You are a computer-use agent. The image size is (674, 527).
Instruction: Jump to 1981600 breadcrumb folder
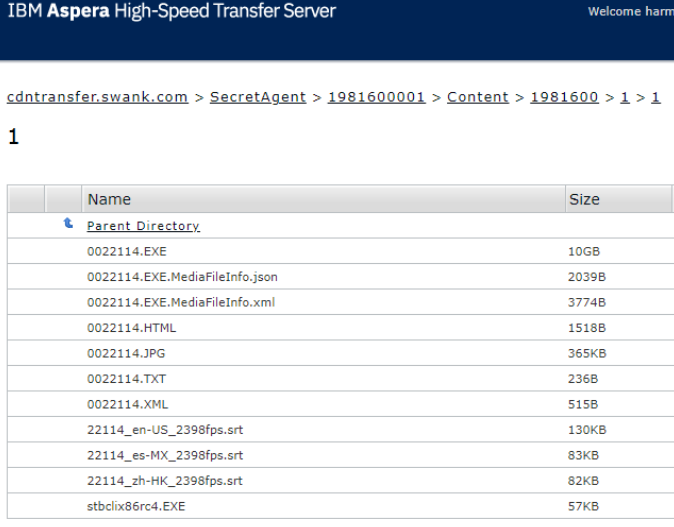(564, 97)
